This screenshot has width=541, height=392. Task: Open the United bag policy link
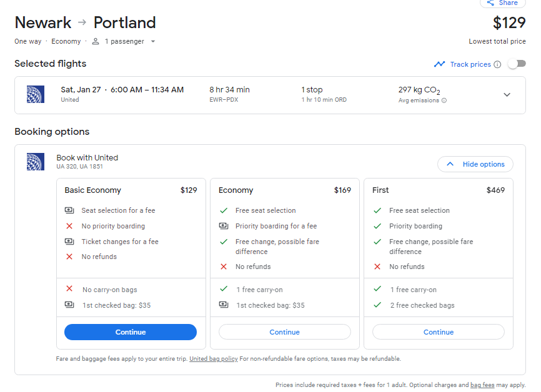[x=214, y=359]
